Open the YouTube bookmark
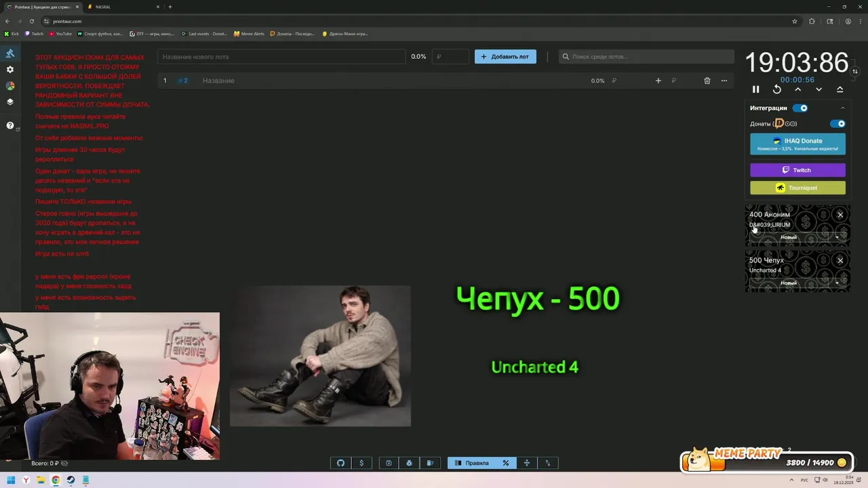Viewport: 868px width, 488px height. [60, 34]
